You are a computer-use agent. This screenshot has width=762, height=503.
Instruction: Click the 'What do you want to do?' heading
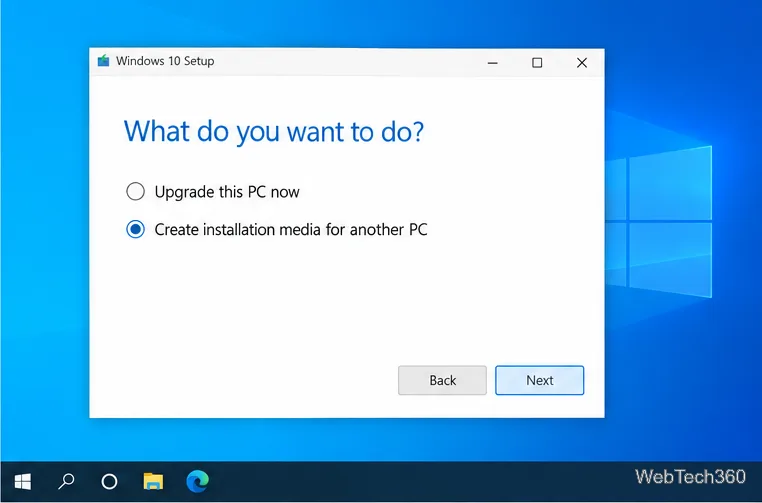tap(274, 131)
